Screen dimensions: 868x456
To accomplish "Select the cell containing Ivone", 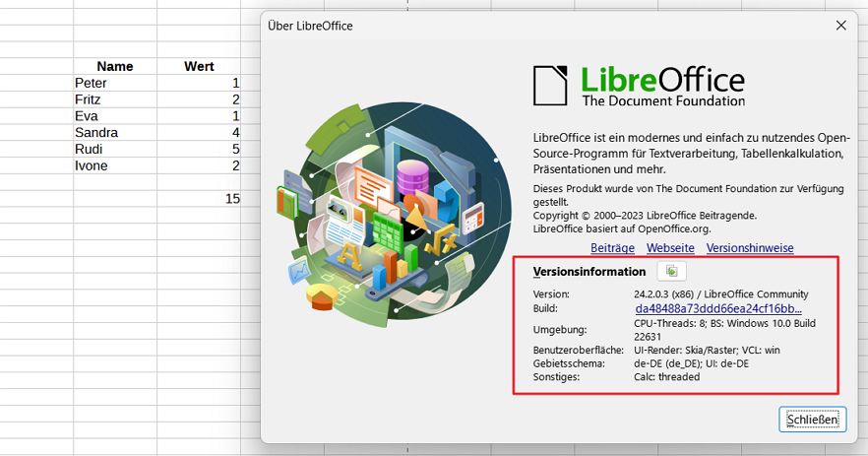I will [x=115, y=165].
